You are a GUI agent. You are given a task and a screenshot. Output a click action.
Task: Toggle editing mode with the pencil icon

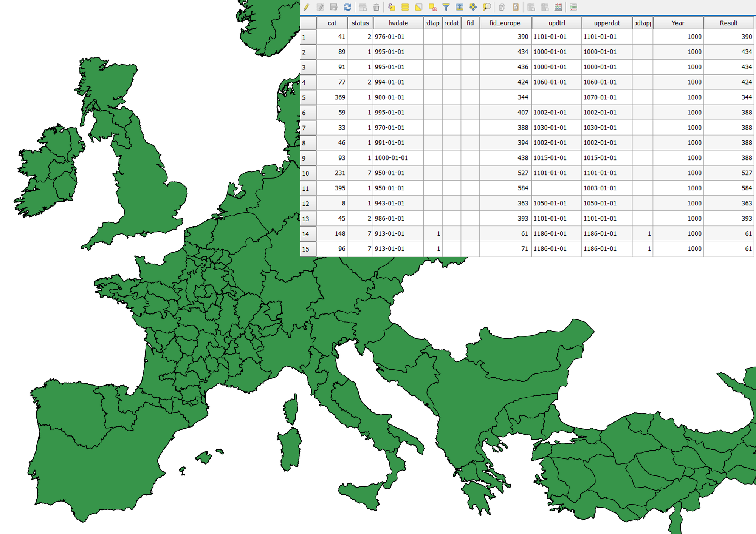click(307, 7)
